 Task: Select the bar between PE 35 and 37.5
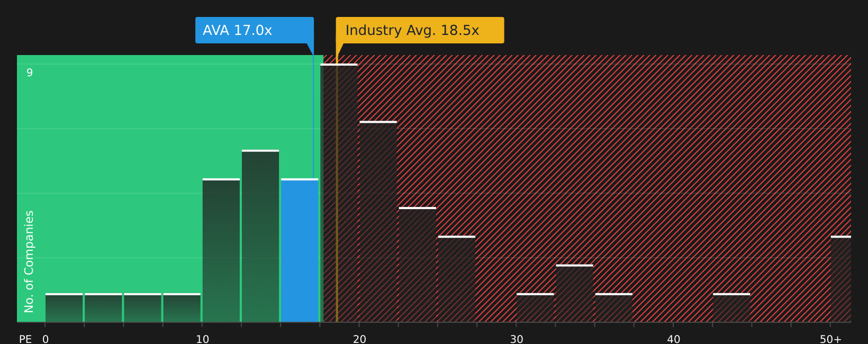point(614,307)
